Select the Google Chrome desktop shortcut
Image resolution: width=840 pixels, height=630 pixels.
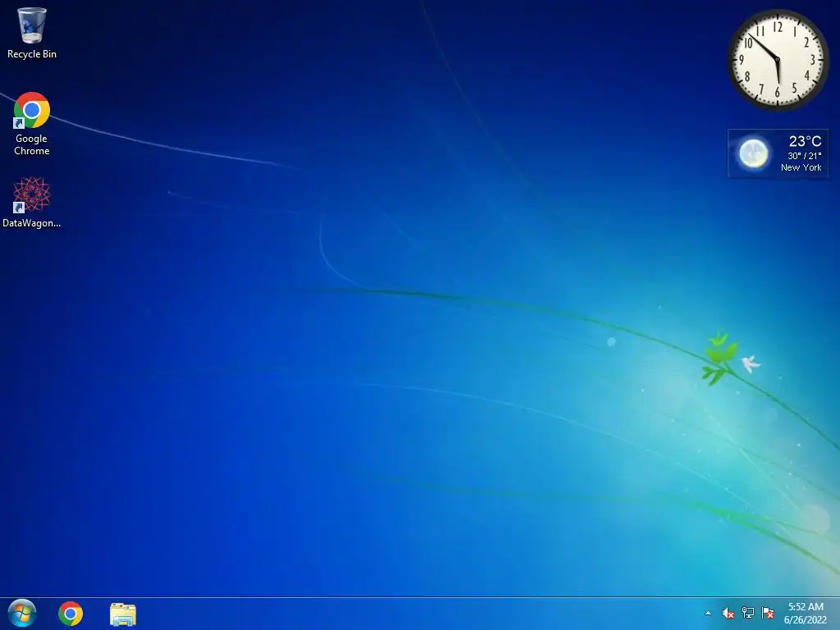(32, 124)
